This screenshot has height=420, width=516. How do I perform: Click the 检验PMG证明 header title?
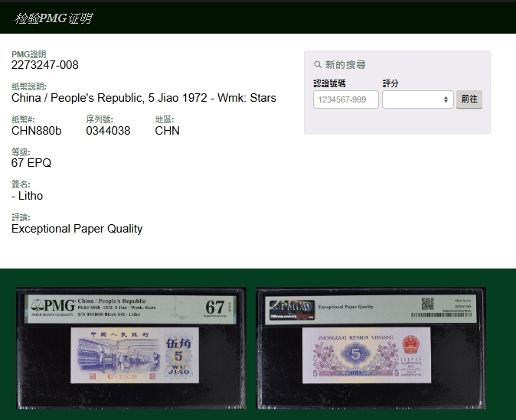(53, 18)
